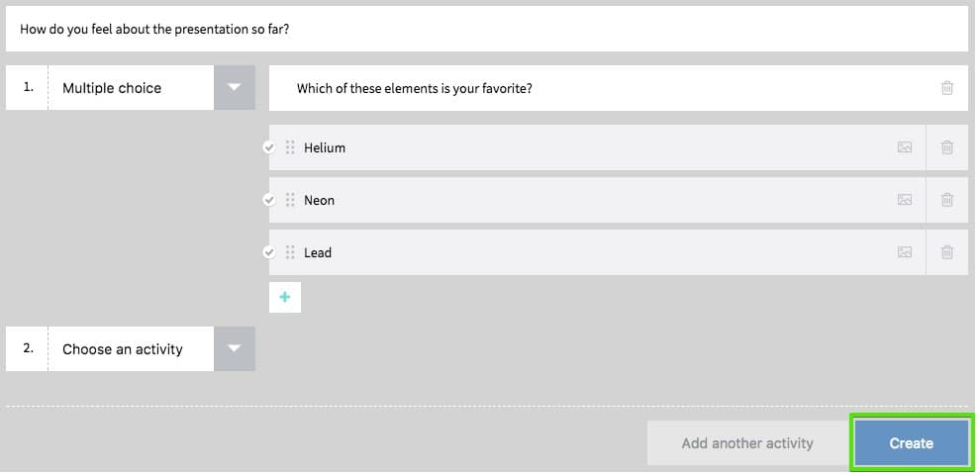The image size is (980, 475).
Task: Add an image to the Helium option
Action: click(905, 147)
